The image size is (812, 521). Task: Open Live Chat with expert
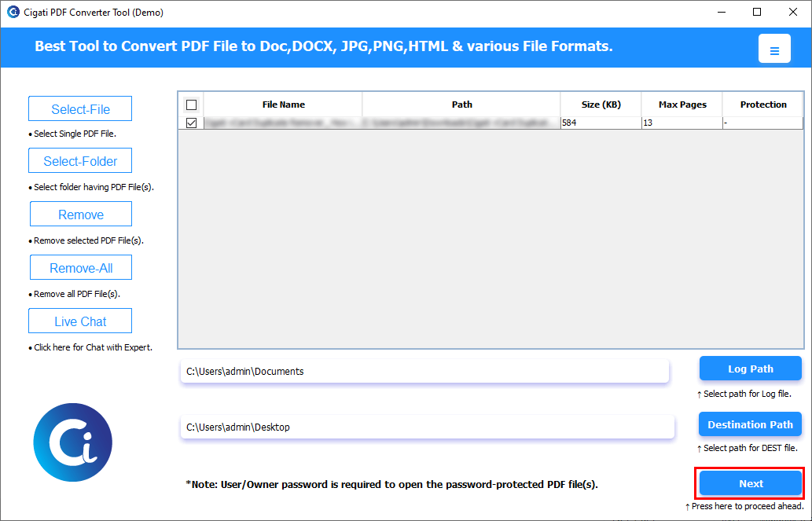[x=80, y=321]
